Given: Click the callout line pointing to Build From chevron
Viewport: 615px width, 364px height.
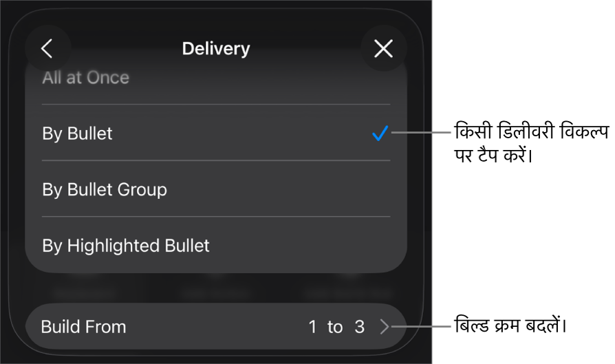Looking at the screenshot, I should tap(420, 326).
